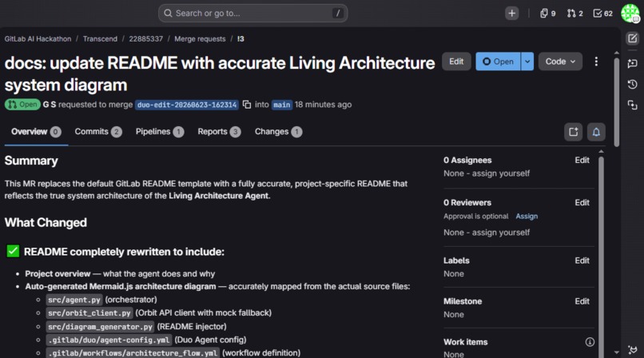
Task: Click the green checkmark emoji beside README heading
Action: click(x=13, y=251)
